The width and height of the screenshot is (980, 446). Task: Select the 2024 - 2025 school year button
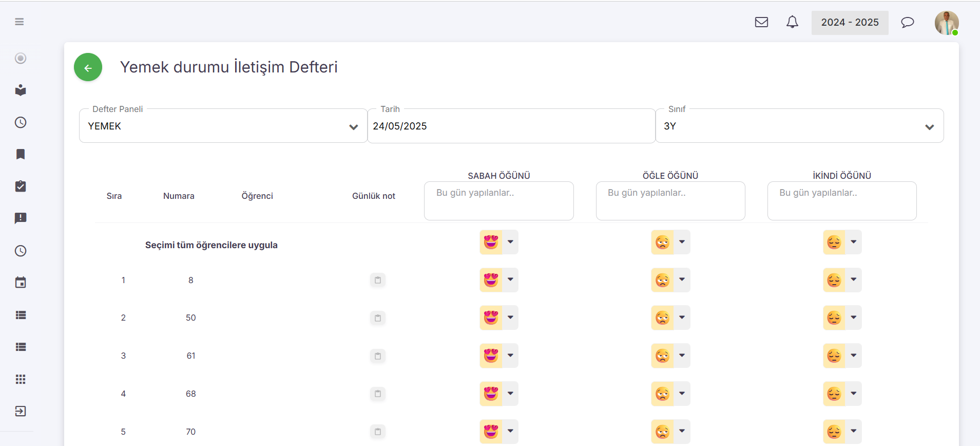[850, 23]
